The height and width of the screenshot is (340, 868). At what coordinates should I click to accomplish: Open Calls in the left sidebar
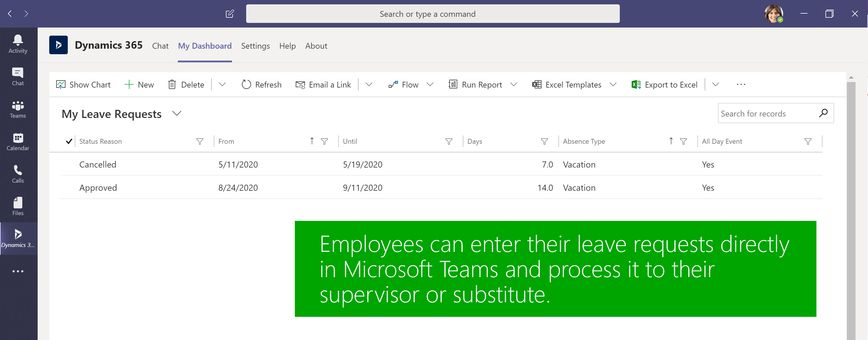[18, 174]
